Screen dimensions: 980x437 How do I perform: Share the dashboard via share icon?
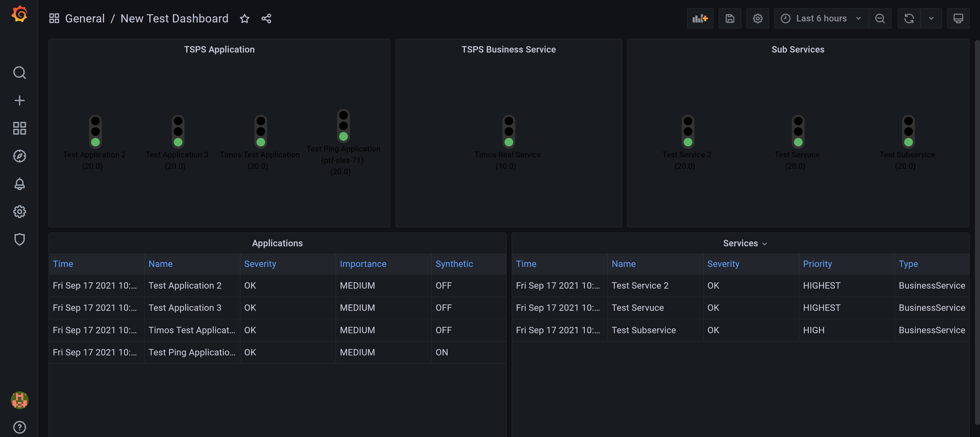tap(266, 18)
